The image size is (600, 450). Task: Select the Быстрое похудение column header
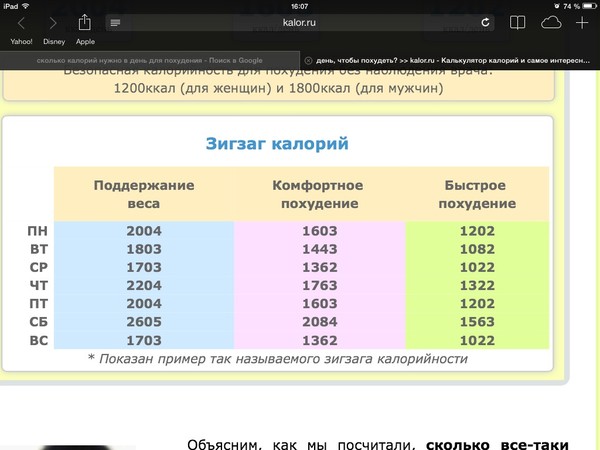(x=477, y=194)
